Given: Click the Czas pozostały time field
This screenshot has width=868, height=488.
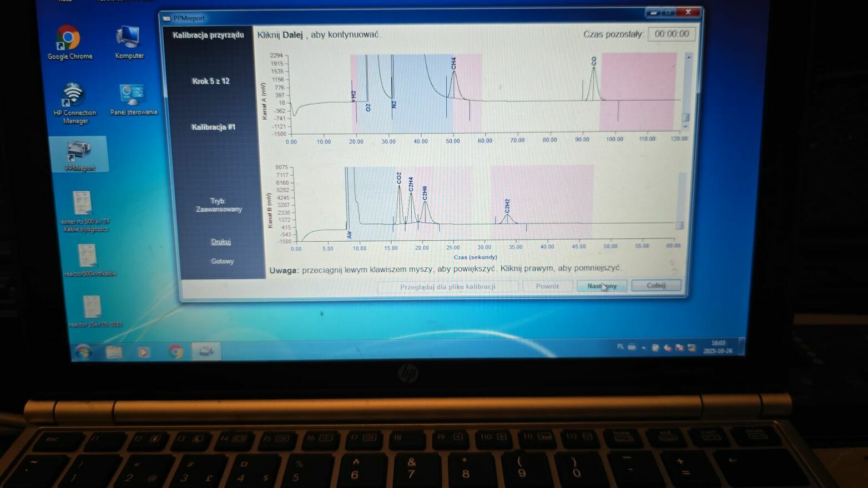Looking at the screenshot, I should click(x=672, y=34).
